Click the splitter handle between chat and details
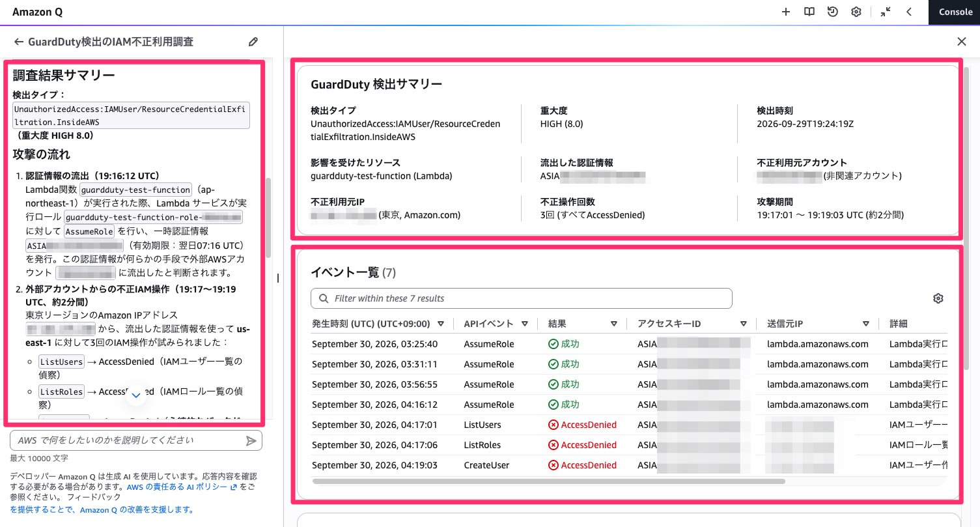Viewport: 980px width, 527px height. (x=279, y=278)
